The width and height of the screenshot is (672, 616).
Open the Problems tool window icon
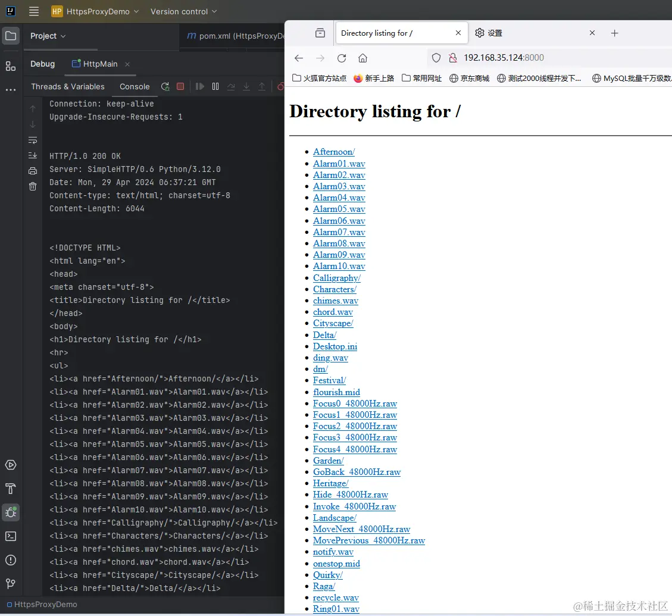(11, 560)
